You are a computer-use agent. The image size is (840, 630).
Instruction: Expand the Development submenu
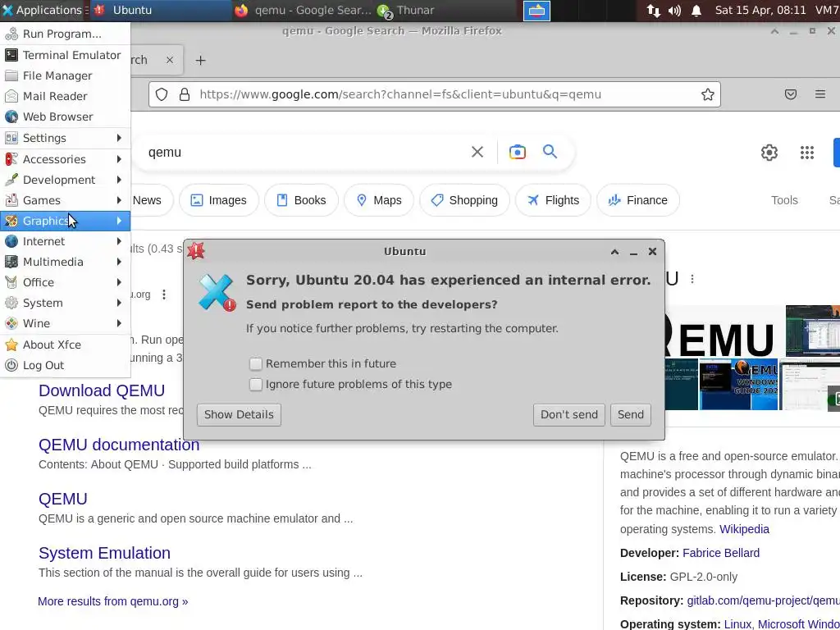(x=65, y=180)
